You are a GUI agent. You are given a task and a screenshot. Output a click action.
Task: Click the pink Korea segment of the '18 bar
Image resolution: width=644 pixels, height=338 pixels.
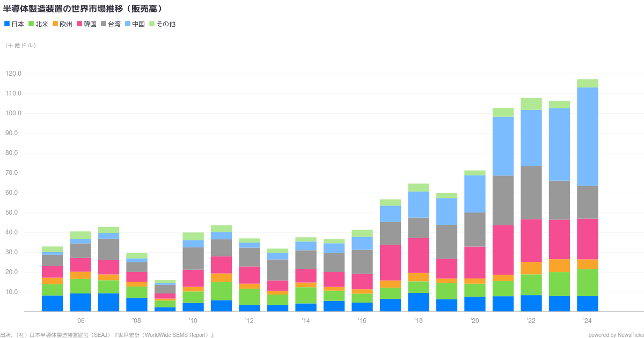click(x=418, y=255)
